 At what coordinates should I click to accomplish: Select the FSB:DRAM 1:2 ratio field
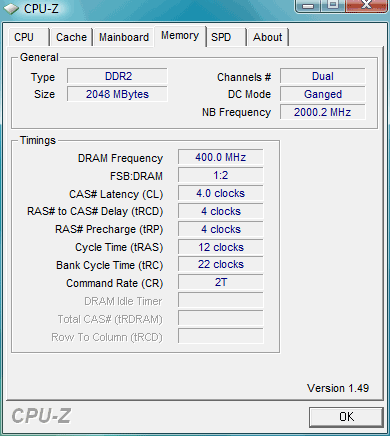(220, 175)
